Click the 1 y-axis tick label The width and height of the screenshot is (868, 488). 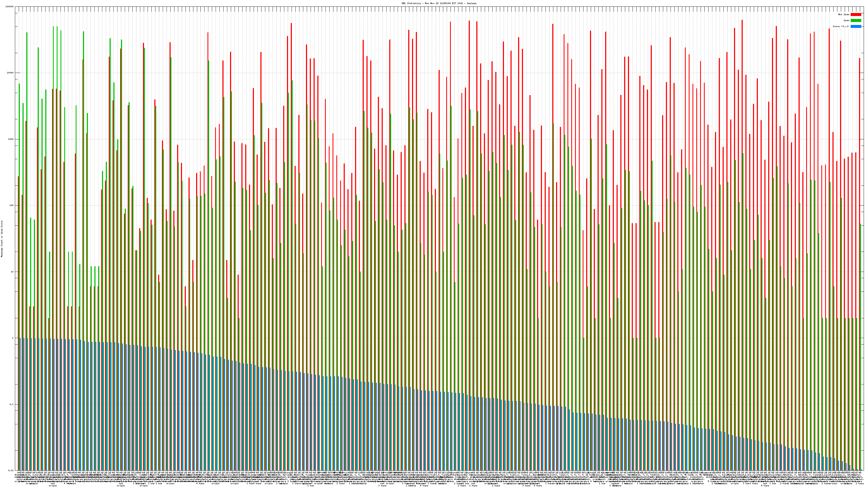(13, 338)
